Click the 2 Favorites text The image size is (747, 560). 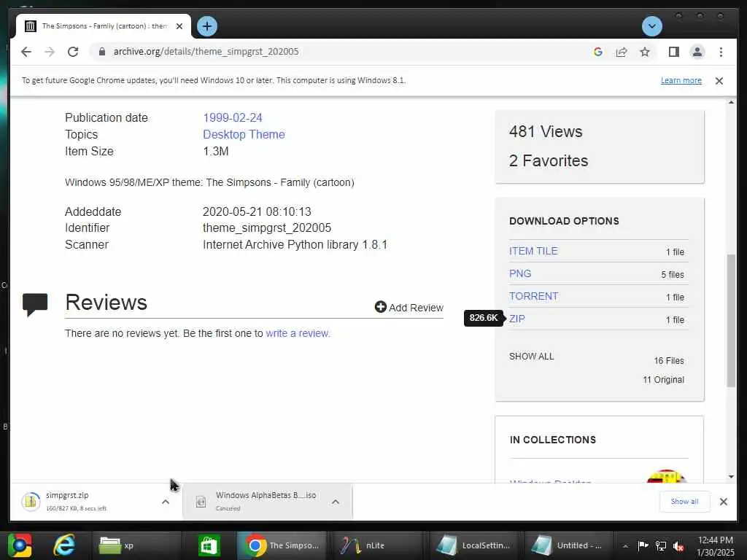(549, 160)
